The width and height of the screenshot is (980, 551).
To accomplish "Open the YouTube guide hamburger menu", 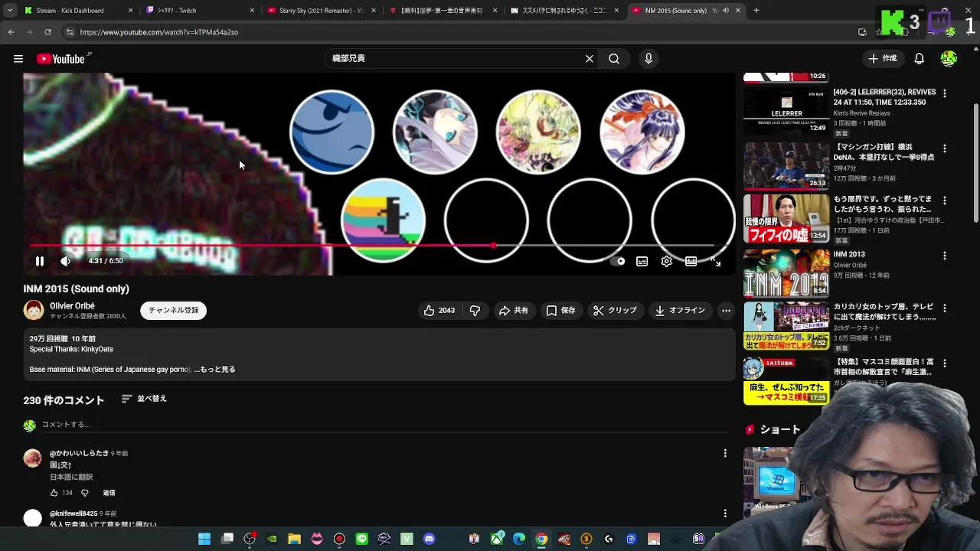I will coord(18,59).
